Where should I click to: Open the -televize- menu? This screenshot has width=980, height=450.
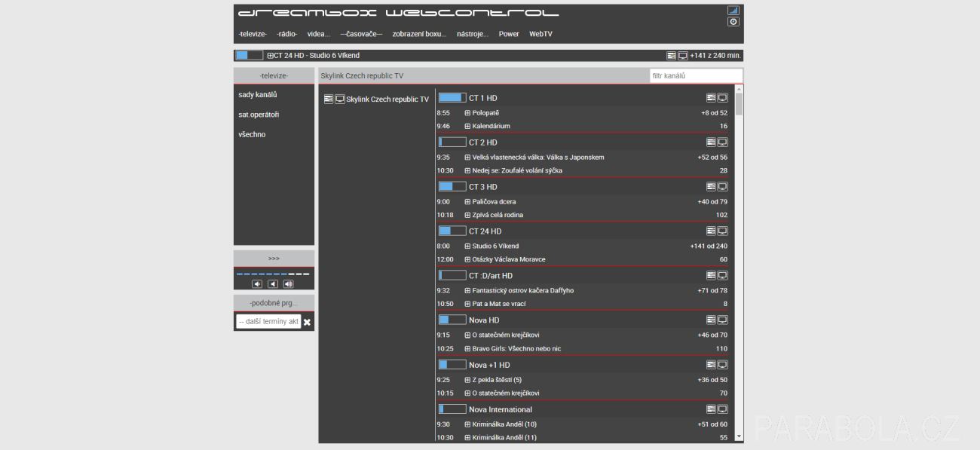(x=253, y=34)
